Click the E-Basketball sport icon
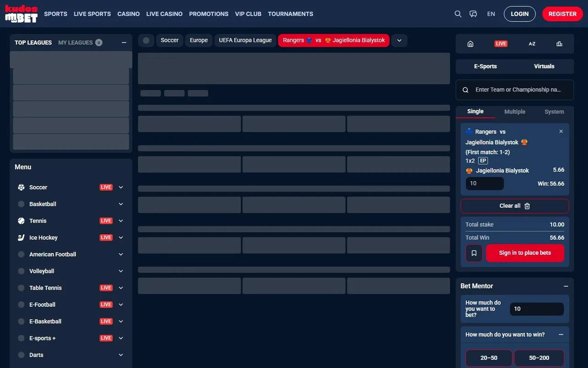 [x=21, y=322]
